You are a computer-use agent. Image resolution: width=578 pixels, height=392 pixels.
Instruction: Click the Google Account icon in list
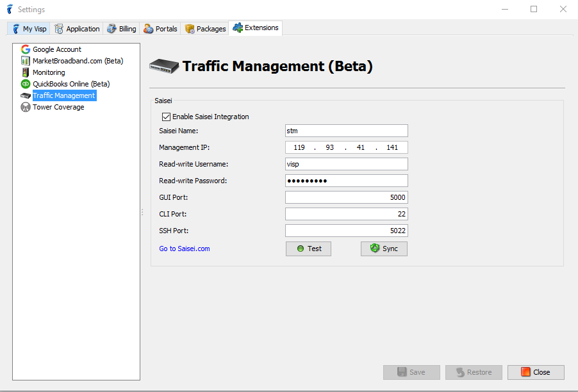(26, 49)
